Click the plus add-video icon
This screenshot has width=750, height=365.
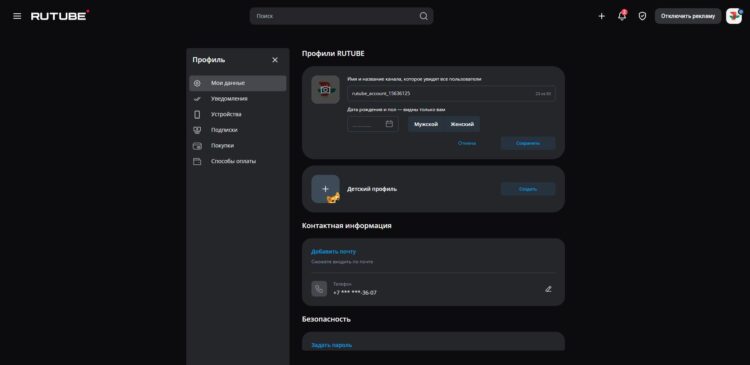601,16
